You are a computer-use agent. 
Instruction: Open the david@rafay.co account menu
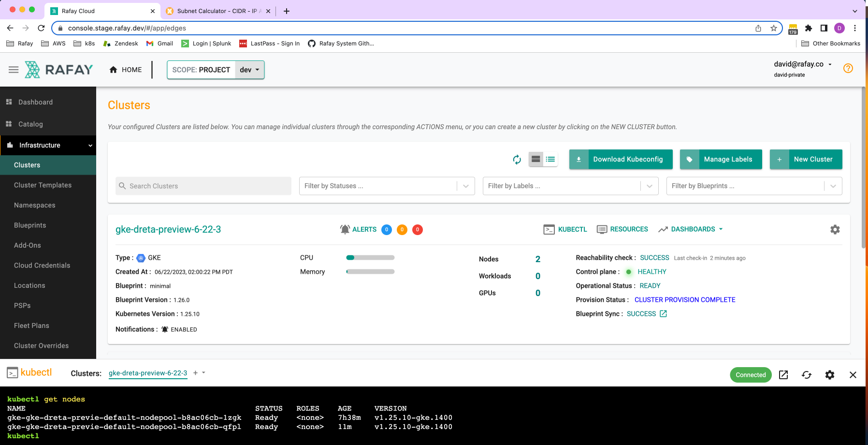tap(802, 64)
